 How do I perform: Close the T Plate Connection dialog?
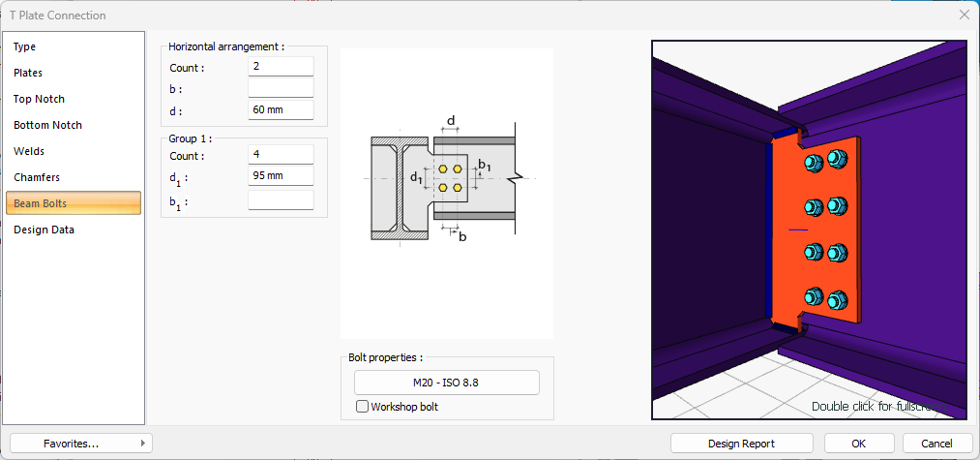point(964,15)
